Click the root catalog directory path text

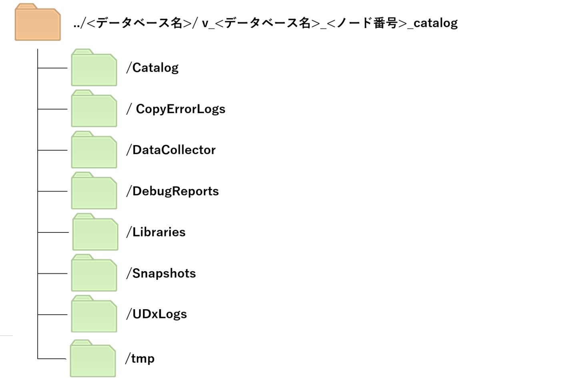tap(265, 23)
